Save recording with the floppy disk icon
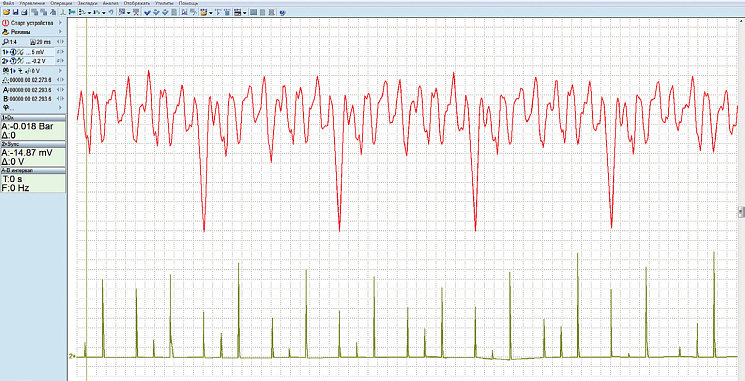Screen dimensions: 745x381 (x=16, y=12)
